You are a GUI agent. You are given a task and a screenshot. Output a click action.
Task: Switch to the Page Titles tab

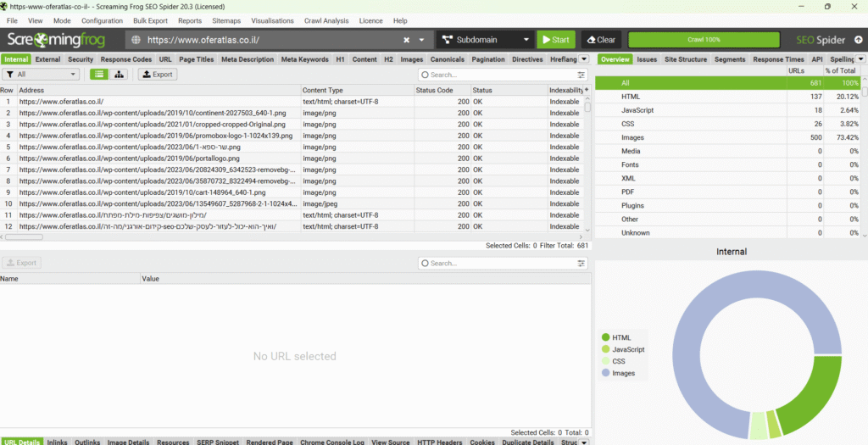click(197, 59)
